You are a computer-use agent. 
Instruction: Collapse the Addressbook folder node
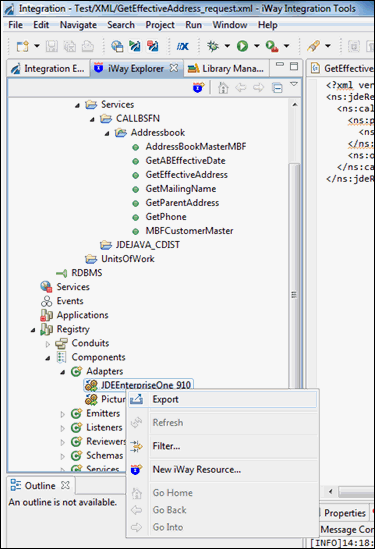click(x=107, y=133)
